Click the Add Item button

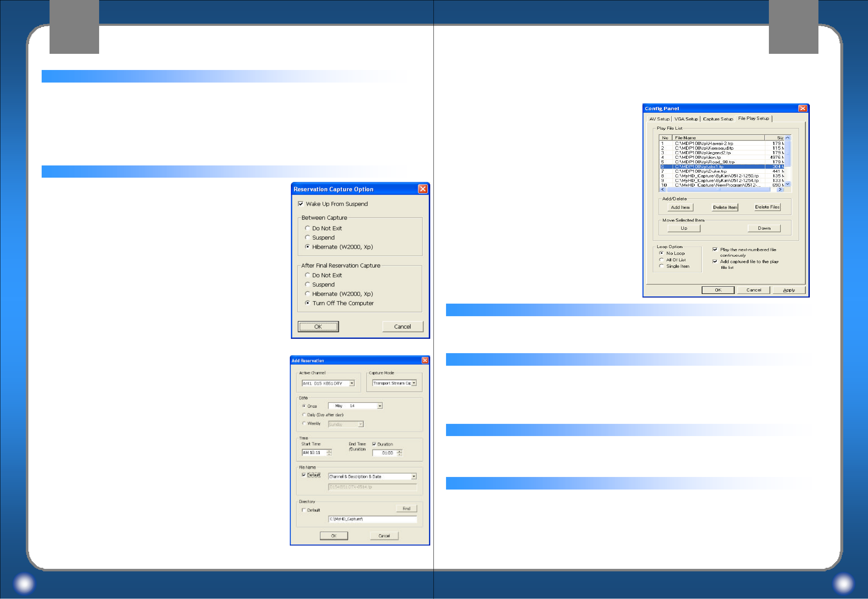click(x=680, y=207)
